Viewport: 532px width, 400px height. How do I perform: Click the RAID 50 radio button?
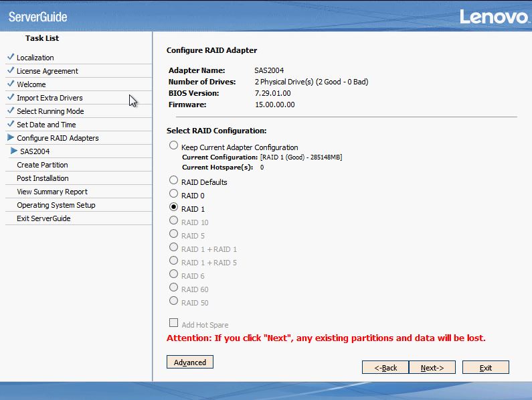[173, 301]
